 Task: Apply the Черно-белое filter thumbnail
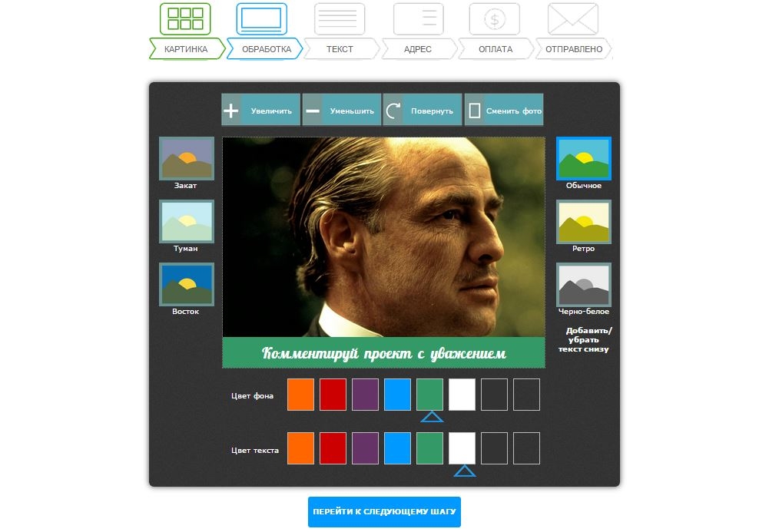[583, 284]
